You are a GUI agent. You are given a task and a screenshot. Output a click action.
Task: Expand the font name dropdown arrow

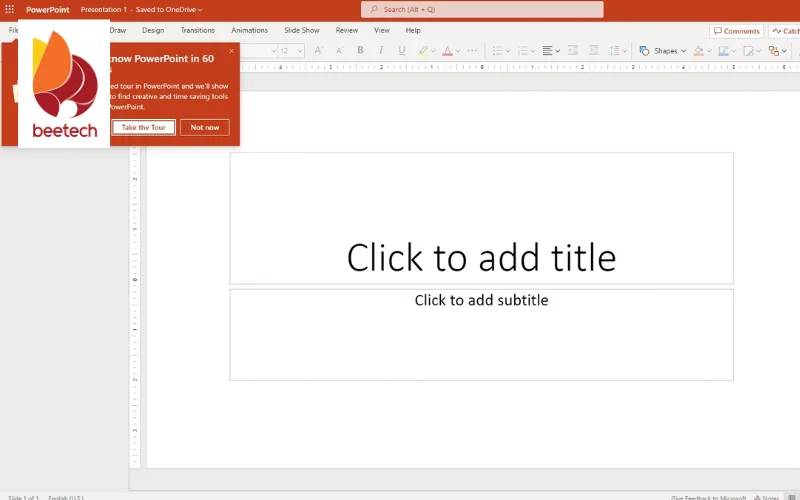pos(273,51)
